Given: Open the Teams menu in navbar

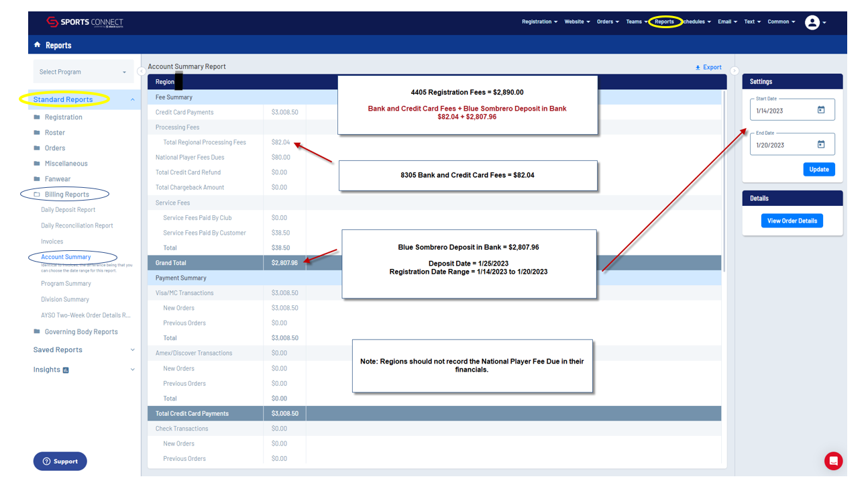Looking at the screenshot, I should [x=636, y=22].
